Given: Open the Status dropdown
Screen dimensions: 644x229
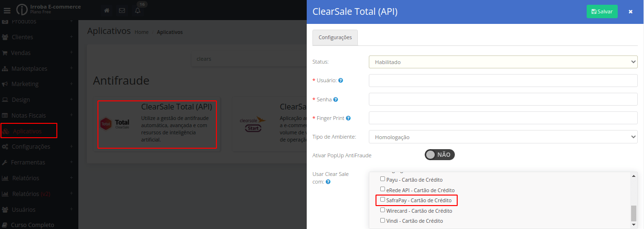Looking at the screenshot, I should [503, 62].
